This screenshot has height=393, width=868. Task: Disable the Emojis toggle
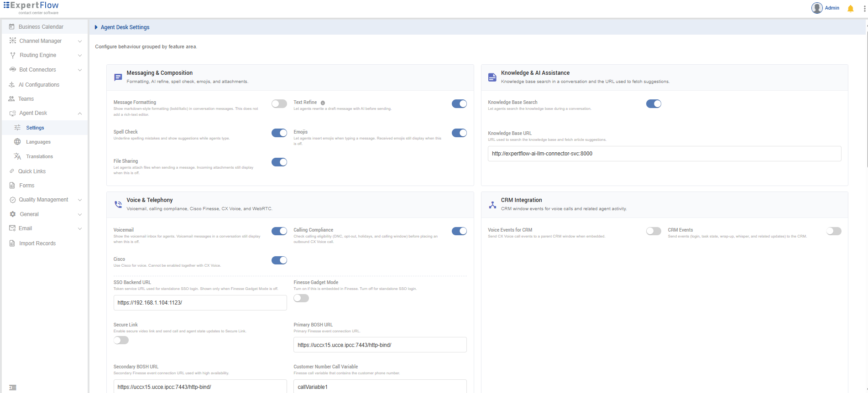(459, 133)
